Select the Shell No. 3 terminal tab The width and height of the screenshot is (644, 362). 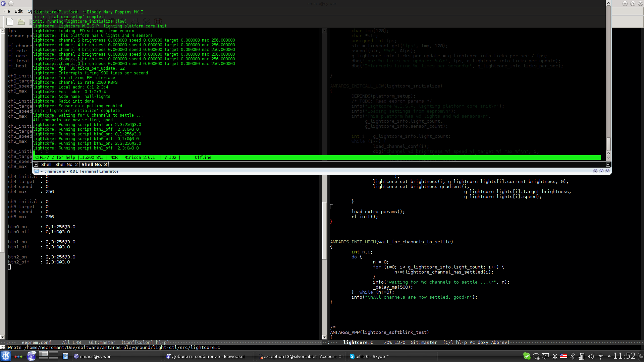pos(94,164)
